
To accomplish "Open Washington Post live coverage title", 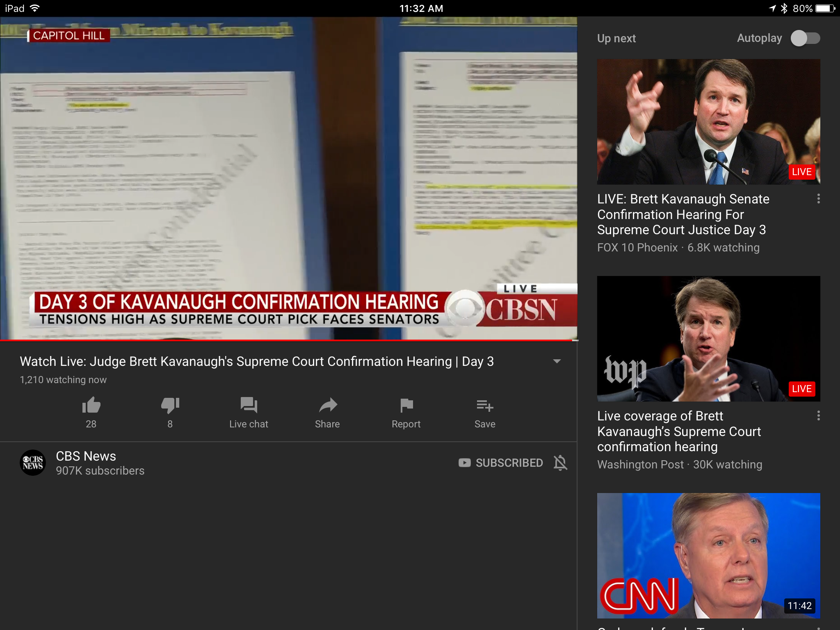I will [x=679, y=431].
